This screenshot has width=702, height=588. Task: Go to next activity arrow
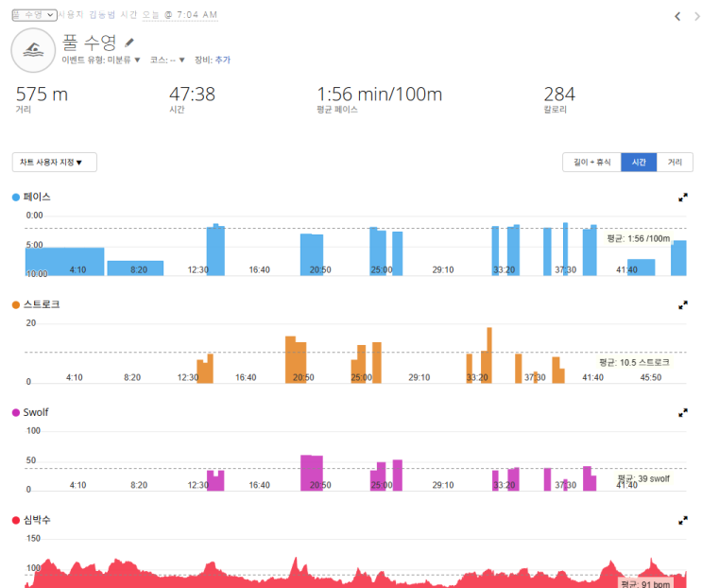point(697,17)
